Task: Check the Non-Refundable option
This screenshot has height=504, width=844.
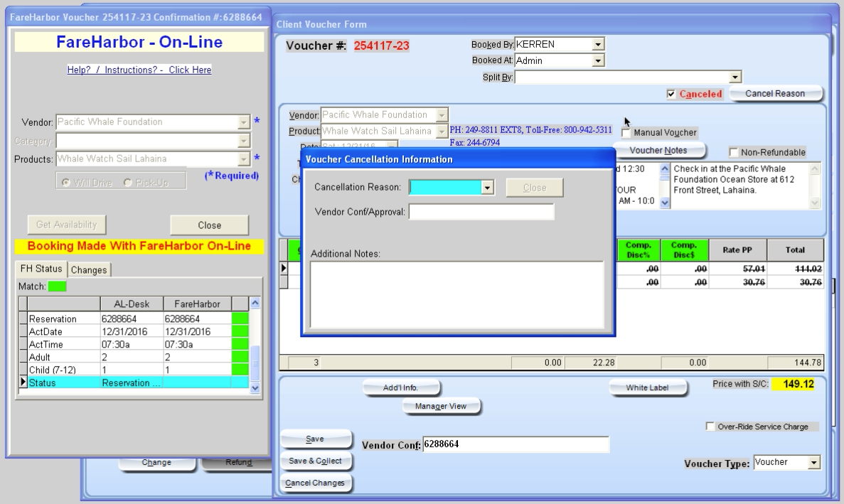Action: tap(733, 152)
